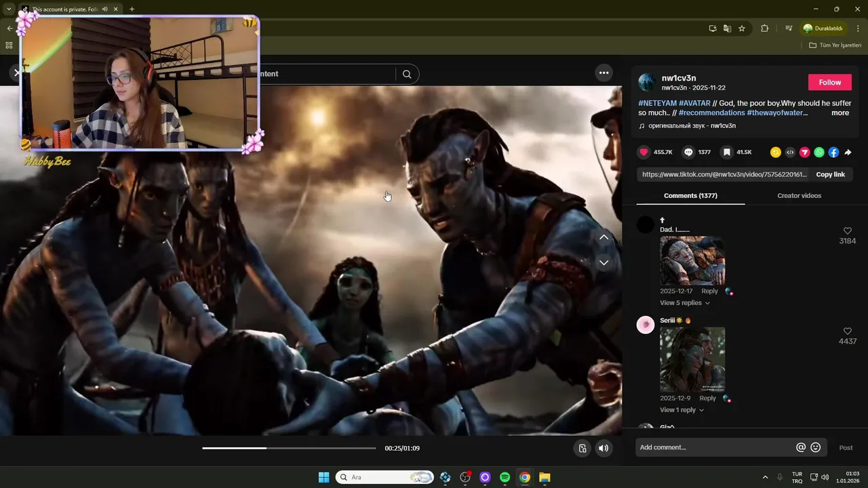Open the #recommendations hashtag
This screenshot has width=868, height=488.
[x=711, y=113]
